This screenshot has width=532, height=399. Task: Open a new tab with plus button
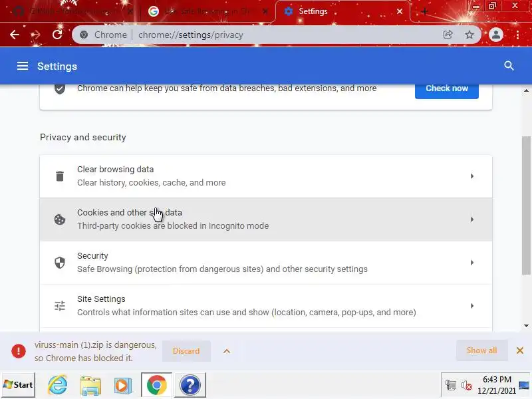(x=424, y=11)
